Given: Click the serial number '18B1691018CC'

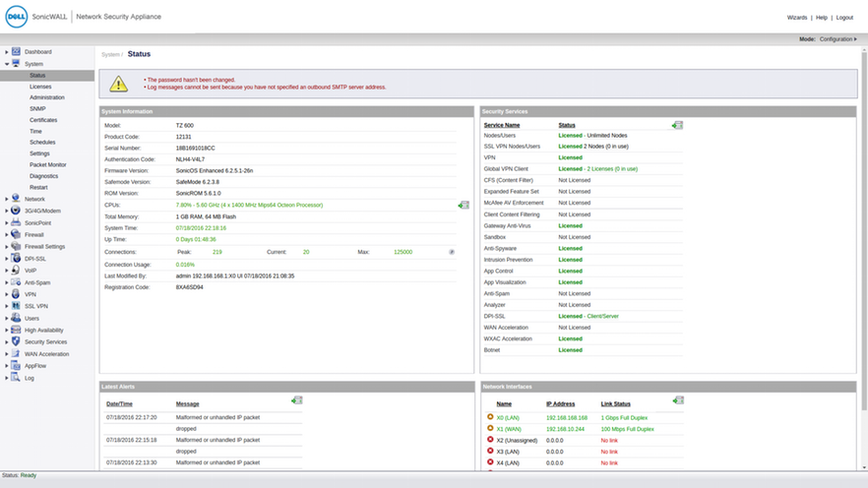Looking at the screenshot, I should pos(196,149).
